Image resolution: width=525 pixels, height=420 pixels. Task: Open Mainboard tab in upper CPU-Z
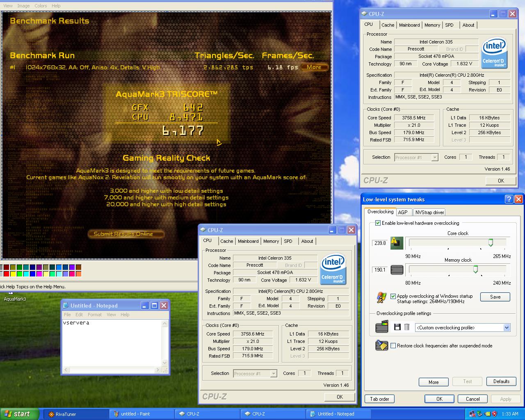pos(409,25)
